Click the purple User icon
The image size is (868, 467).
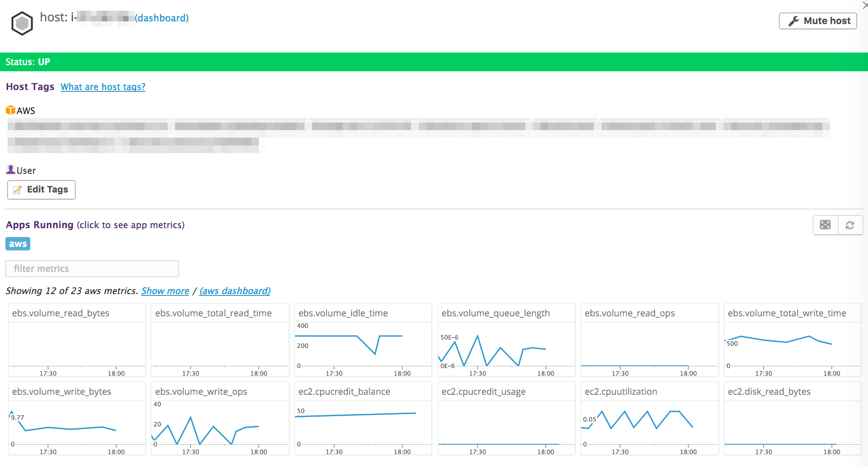(10, 170)
